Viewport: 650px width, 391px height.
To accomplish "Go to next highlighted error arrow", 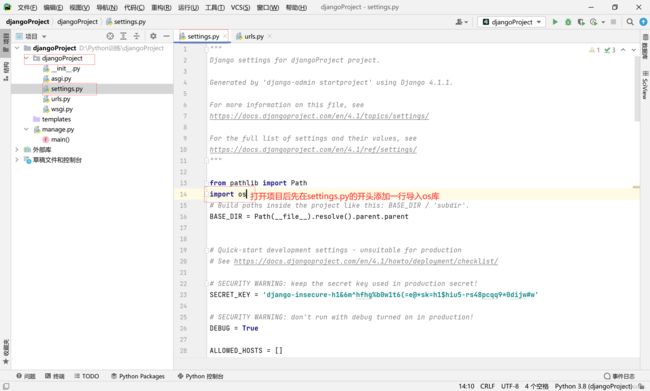I will click(633, 50).
